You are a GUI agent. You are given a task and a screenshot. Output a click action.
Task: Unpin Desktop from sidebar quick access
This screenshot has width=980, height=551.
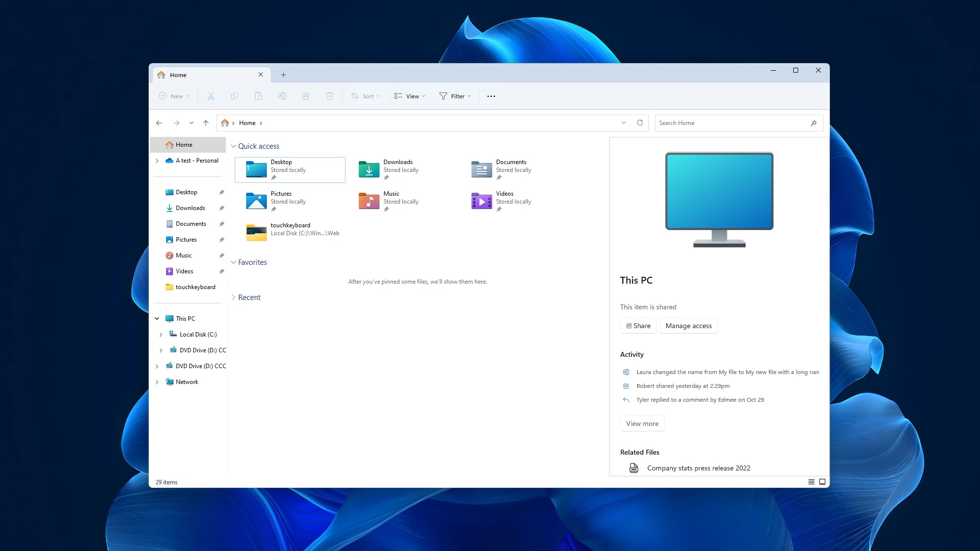point(221,192)
